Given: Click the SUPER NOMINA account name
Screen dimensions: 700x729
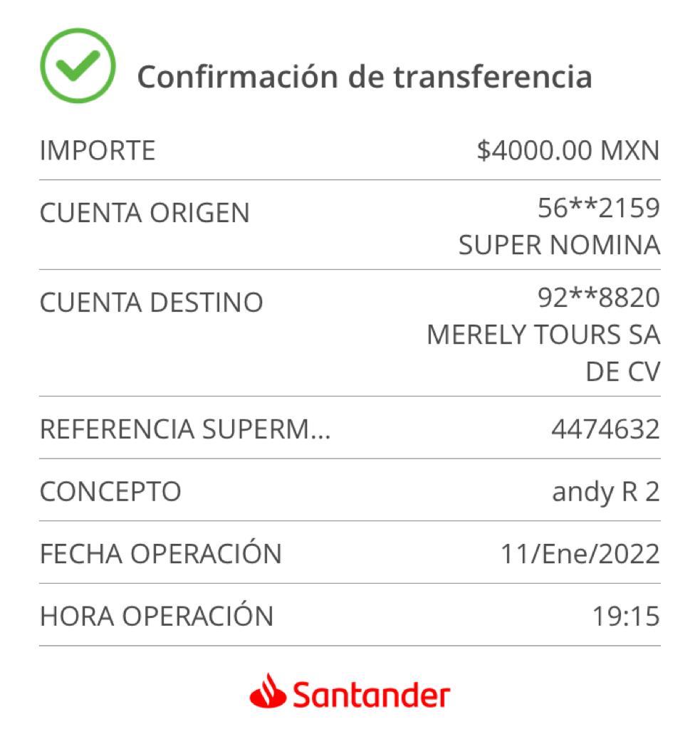Looking at the screenshot, I should 560,245.
